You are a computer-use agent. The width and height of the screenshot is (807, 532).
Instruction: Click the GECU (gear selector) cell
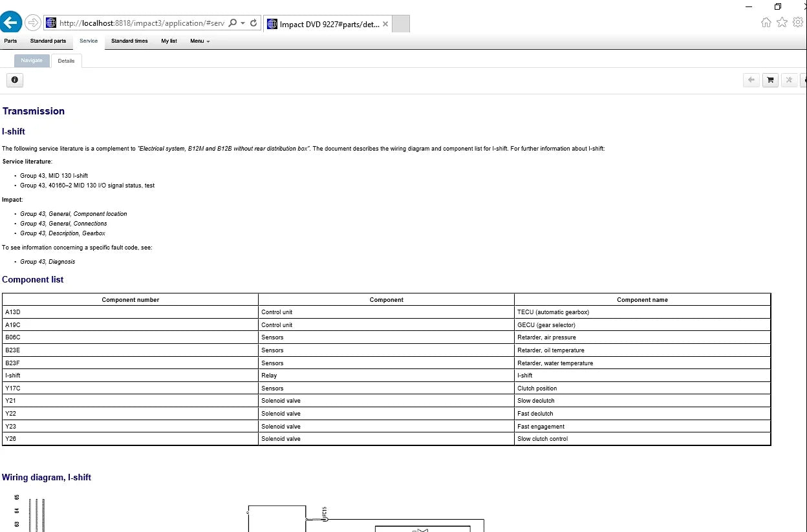(x=642, y=325)
